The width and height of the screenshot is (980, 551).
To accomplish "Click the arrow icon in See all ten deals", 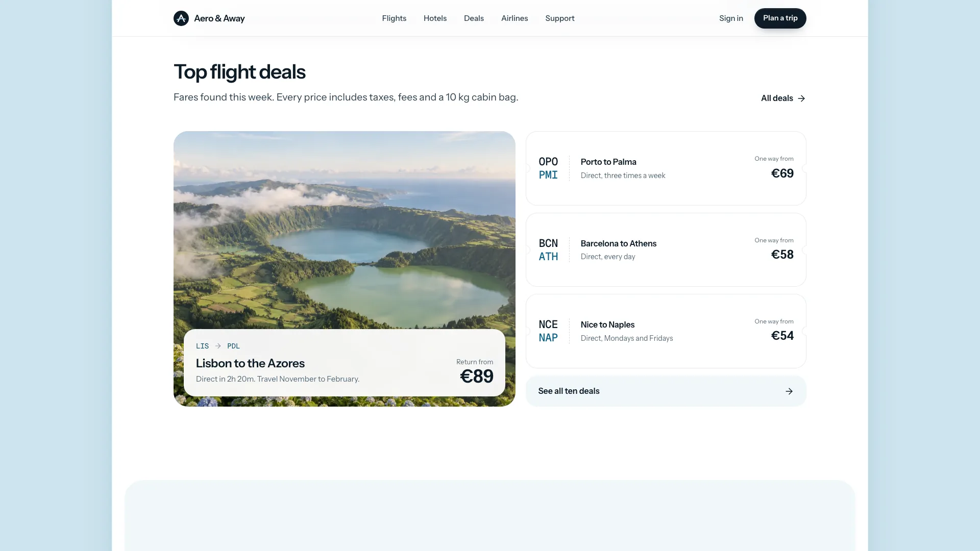I will point(789,391).
